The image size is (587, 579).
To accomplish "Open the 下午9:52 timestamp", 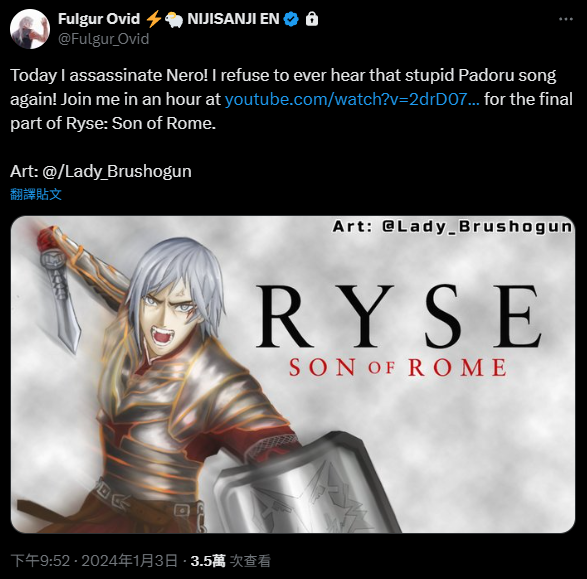I will pyautogui.click(x=40, y=560).
